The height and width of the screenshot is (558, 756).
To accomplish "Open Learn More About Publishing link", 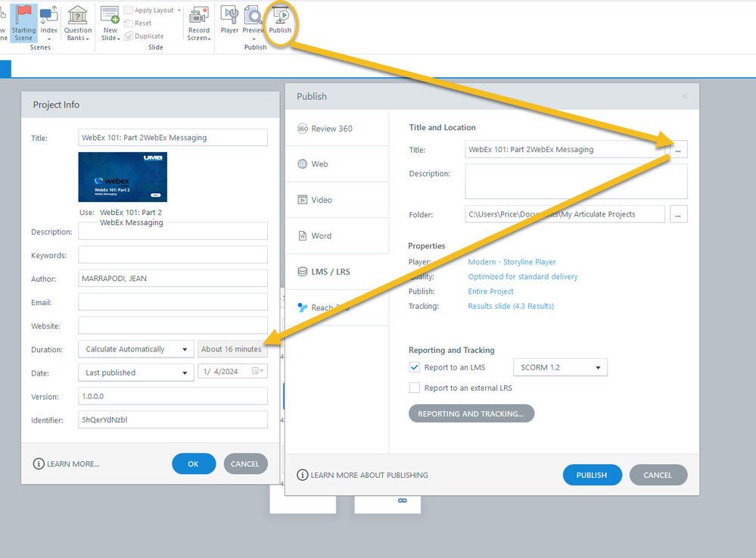I will 362,475.
